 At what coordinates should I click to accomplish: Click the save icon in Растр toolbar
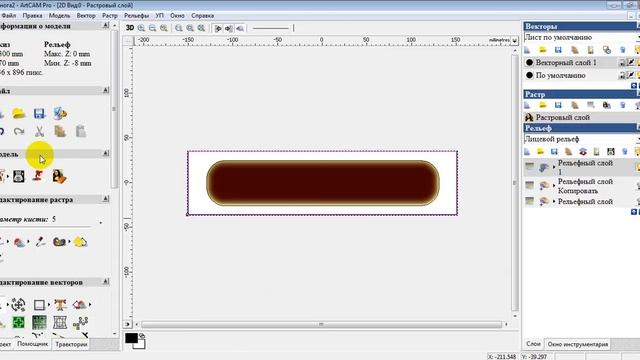click(558, 105)
